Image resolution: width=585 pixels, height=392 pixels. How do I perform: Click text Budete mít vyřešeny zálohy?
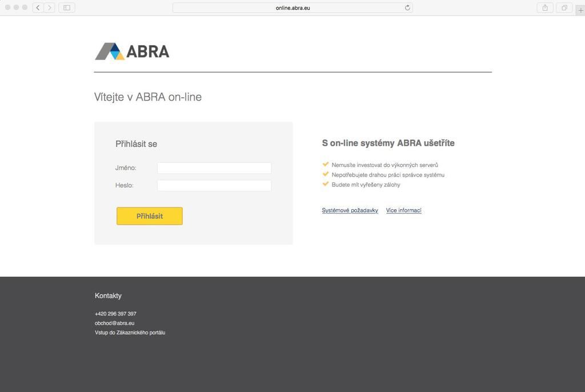click(x=366, y=185)
